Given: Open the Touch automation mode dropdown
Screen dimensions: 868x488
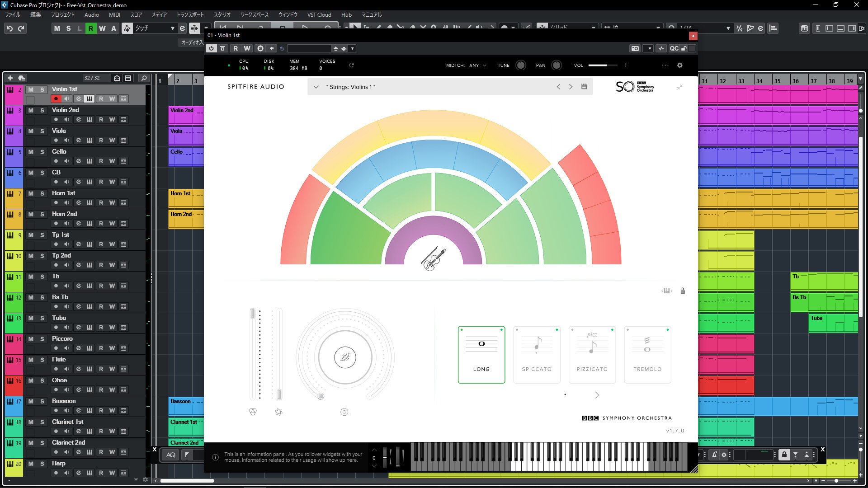Looking at the screenshot, I should pos(172,28).
